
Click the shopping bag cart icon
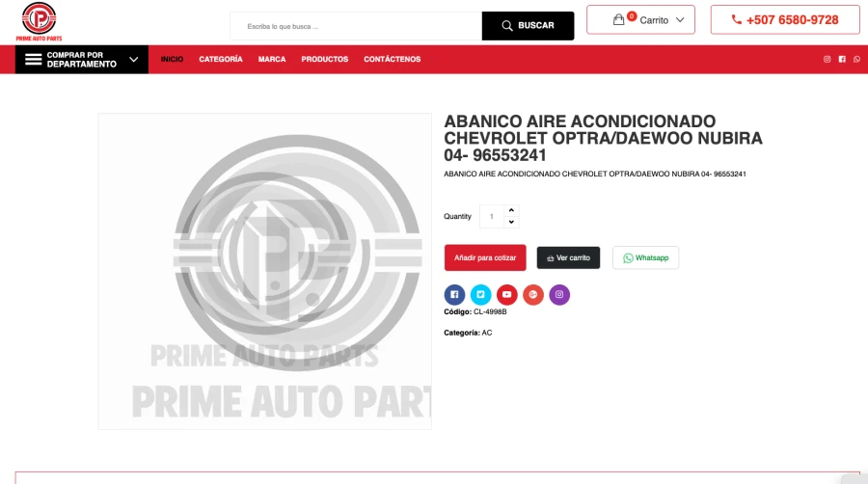click(x=619, y=20)
